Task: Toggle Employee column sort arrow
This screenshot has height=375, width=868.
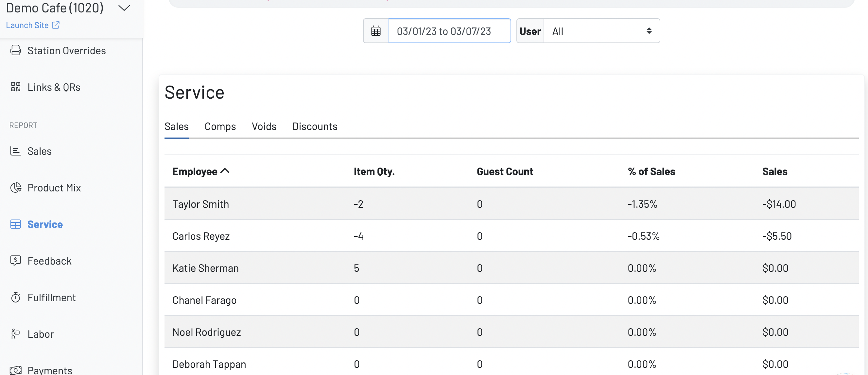Action: tap(225, 171)
